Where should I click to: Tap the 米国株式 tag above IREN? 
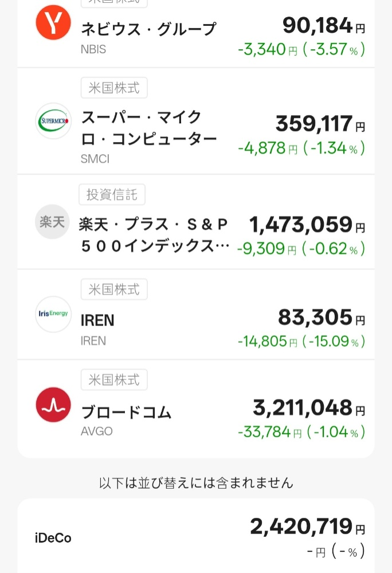coord(114,289)
